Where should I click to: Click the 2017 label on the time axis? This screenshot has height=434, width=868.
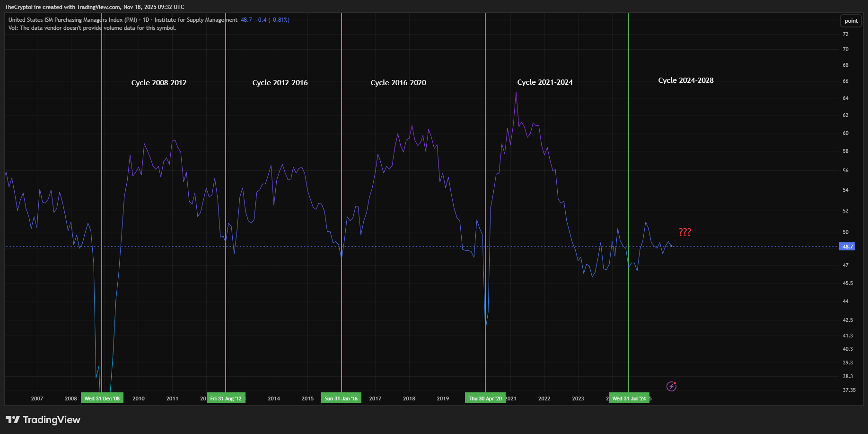pos(375,399)
